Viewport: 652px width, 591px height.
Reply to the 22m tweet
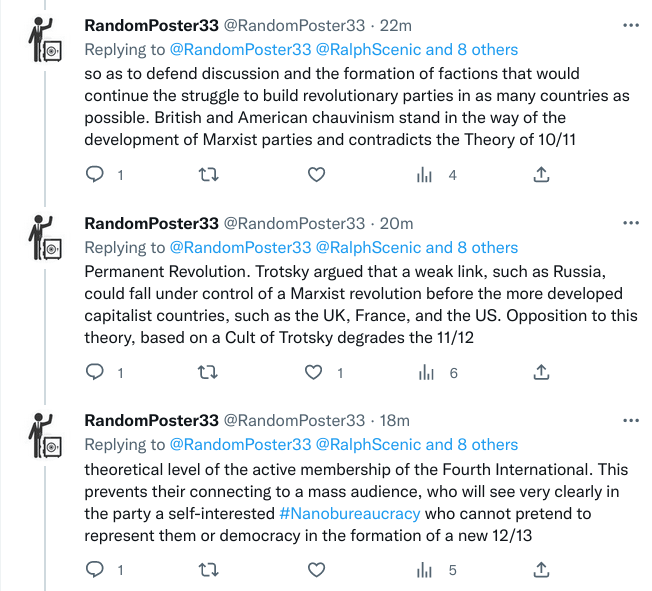[x=95, y=175]
